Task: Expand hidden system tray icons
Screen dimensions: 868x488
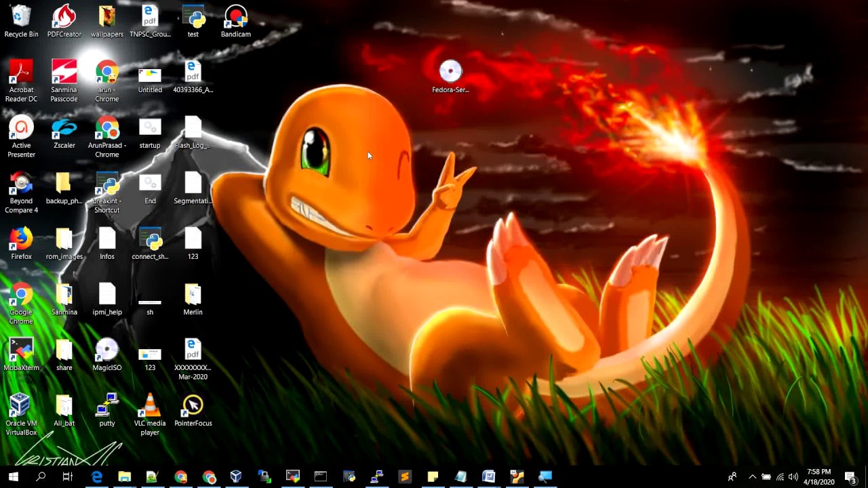Action: [752, 476]
